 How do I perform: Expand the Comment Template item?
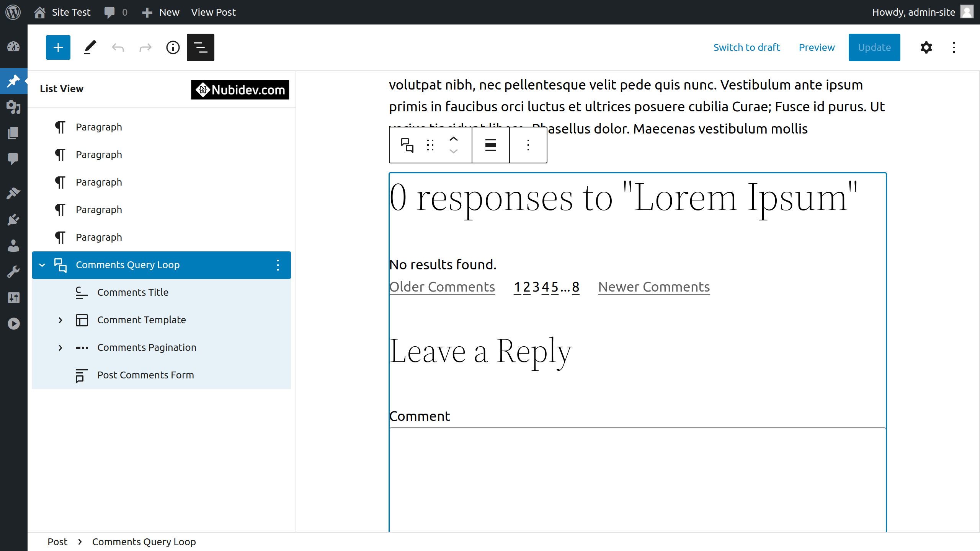point(60,320)
